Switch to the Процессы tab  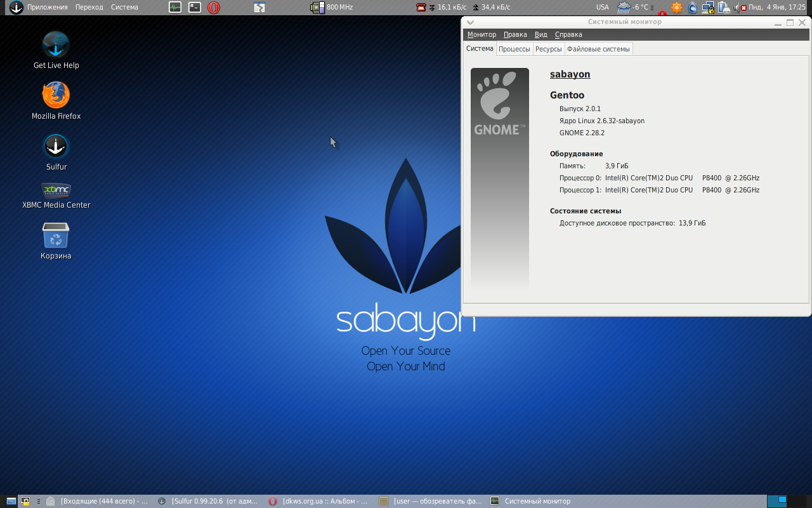pyautogui.click(x=514, y=49)
